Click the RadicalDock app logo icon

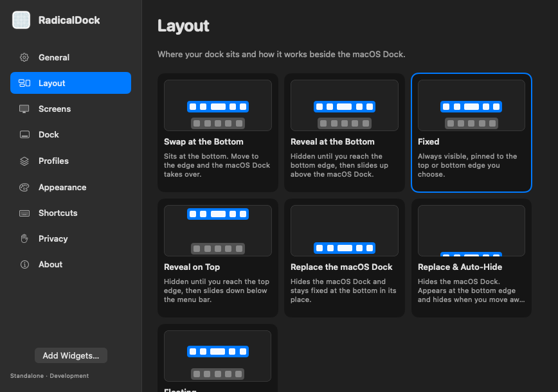(x=21, y=20)
